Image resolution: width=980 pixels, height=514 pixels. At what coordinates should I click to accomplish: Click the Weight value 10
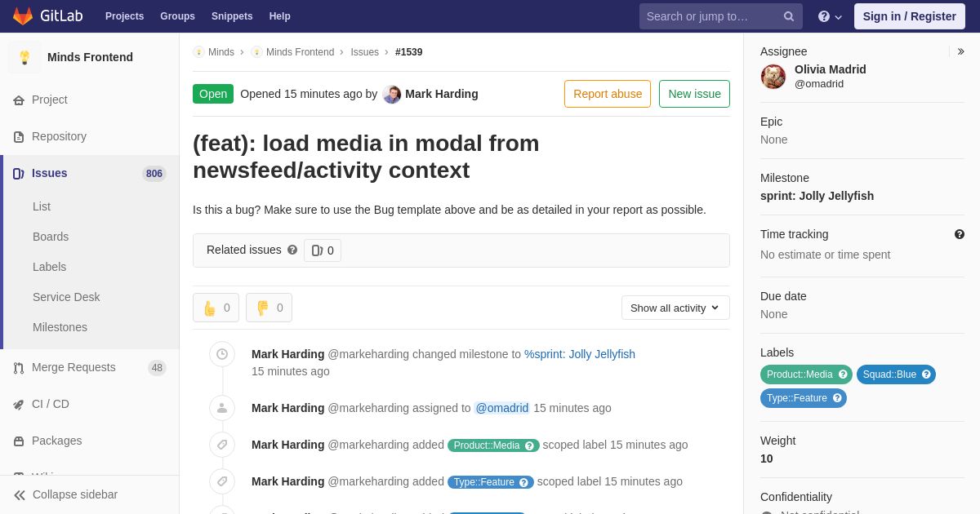[767, 459]
